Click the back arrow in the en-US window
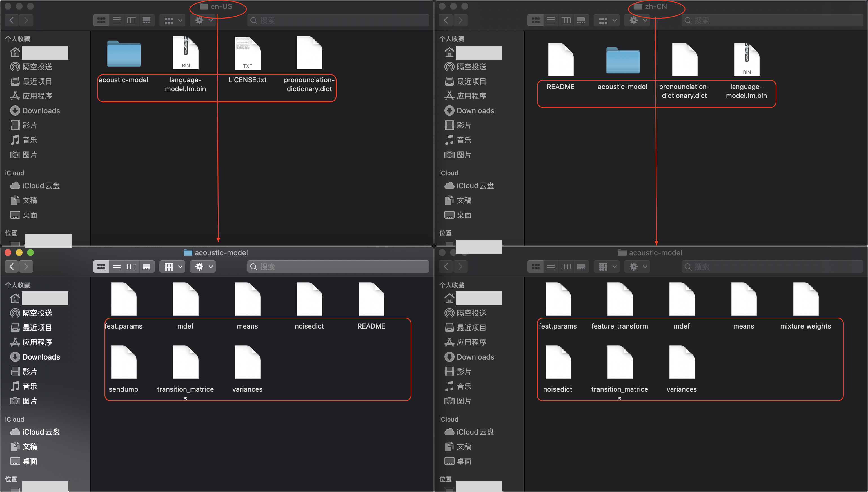Viewport: 868px width, 492px height. [12, 20]
